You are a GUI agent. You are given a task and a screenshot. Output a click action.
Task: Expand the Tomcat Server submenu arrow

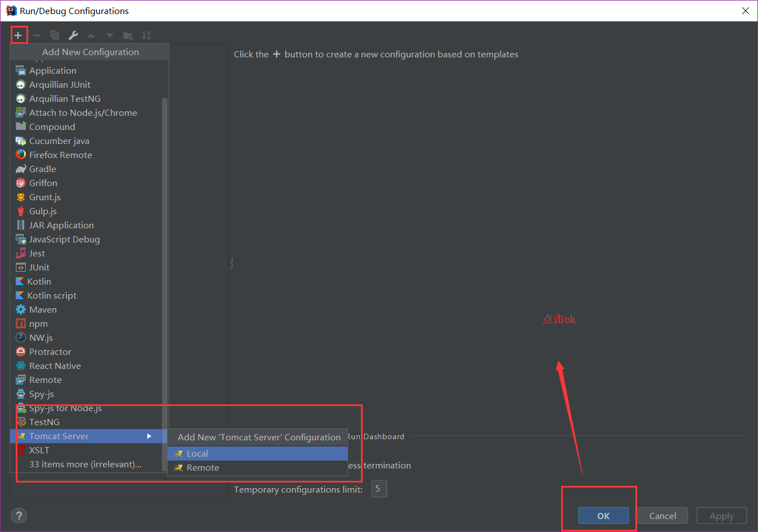pos(149,436)
